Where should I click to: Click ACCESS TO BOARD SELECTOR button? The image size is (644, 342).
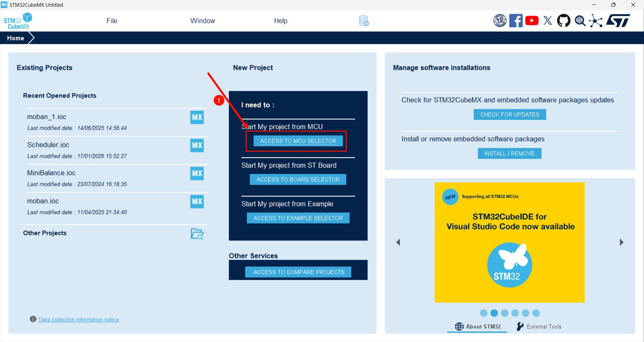(x=298, y=179)
